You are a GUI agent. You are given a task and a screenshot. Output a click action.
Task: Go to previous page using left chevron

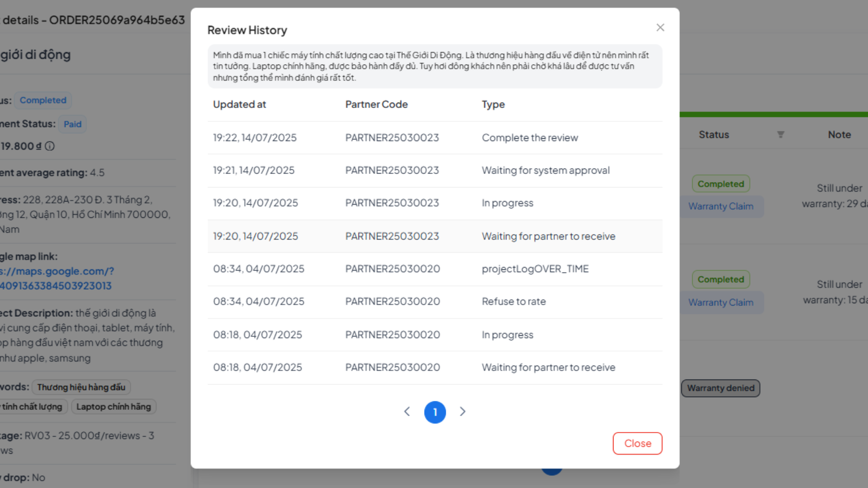407,412
